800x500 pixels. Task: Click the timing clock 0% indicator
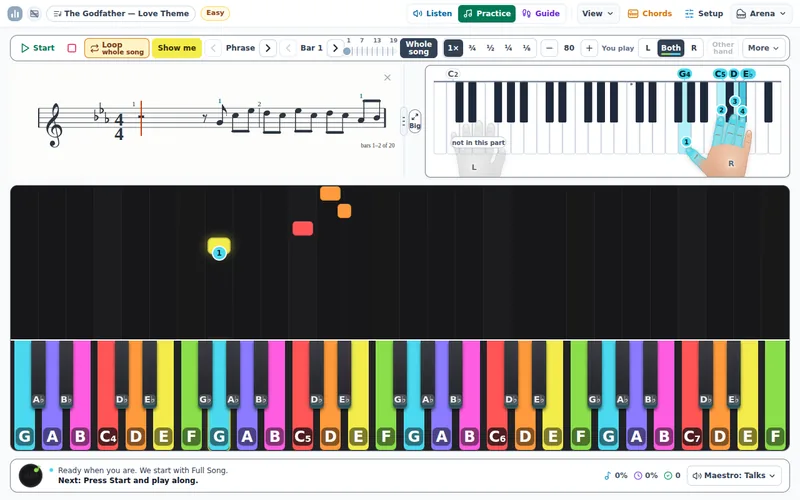click(645, 476)
